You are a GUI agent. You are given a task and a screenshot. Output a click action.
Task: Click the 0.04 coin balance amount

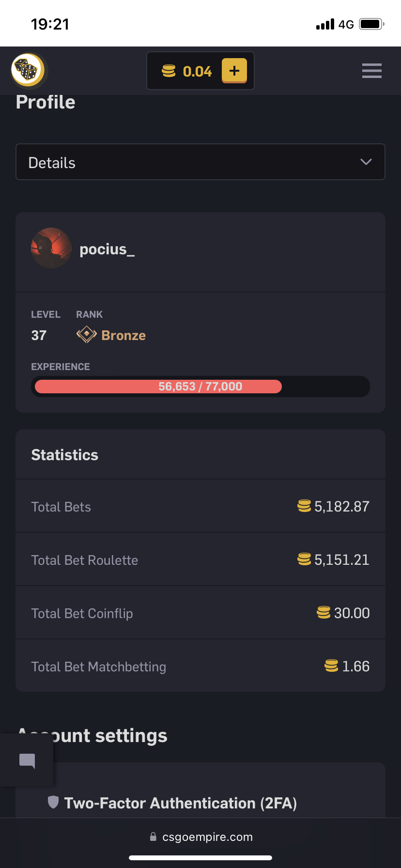tap(197, 72)
